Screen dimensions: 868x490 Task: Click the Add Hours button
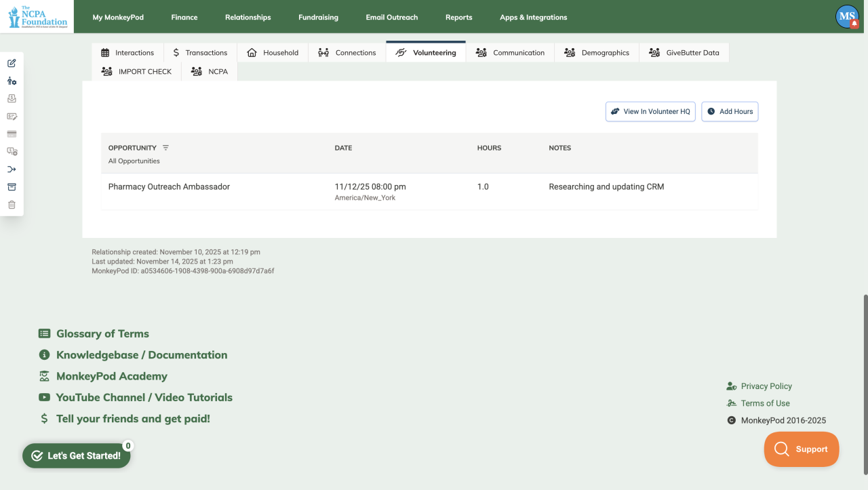coord(730,111)
